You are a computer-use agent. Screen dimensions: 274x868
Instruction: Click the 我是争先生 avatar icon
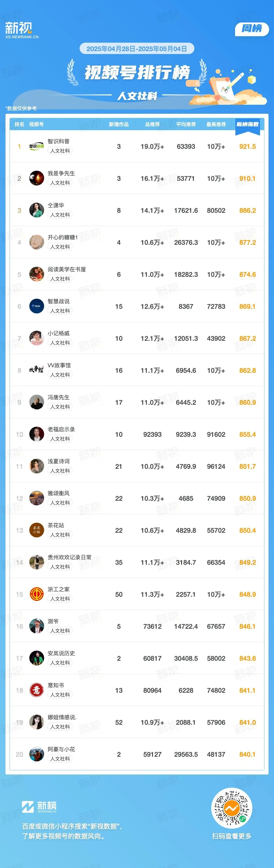point(36,178)
